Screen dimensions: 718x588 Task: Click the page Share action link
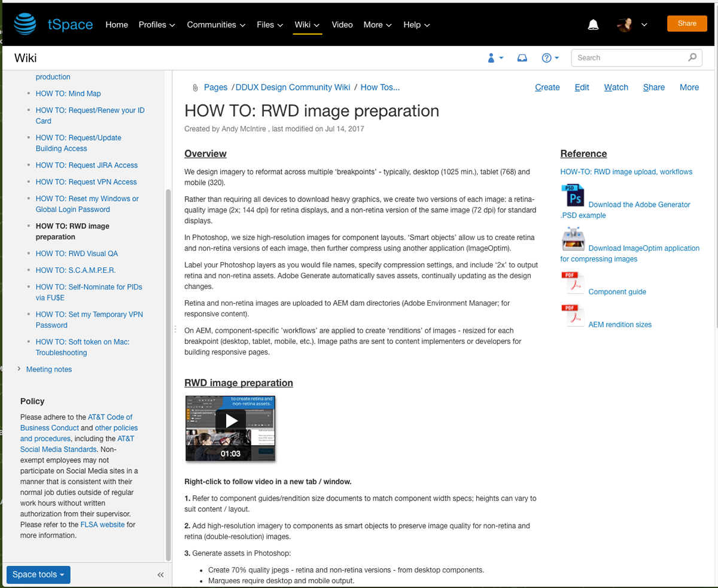pyautogui.click(x=654, y=87)
